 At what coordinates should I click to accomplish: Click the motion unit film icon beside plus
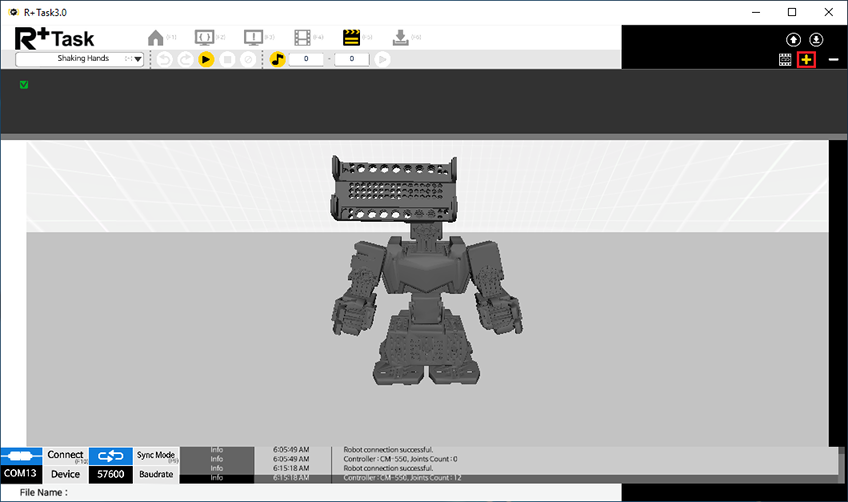click(x=786, y=60)
